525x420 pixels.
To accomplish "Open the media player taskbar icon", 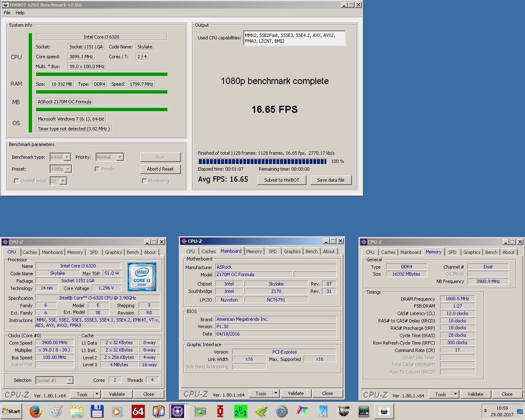I will pyautogui.click(x=117, y=411).
